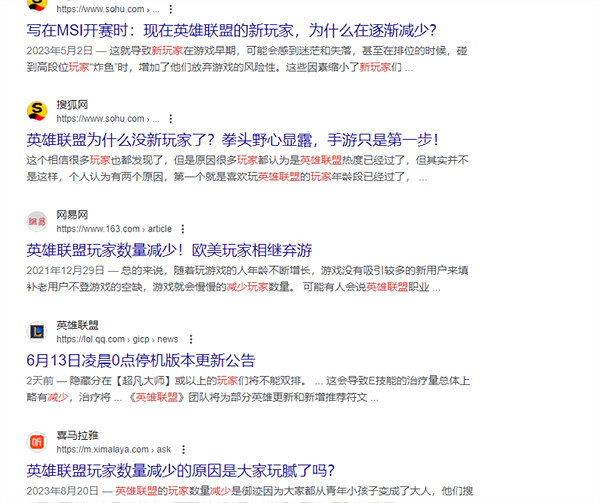Click the 搜狐网 favicon for the 英雄联盟为什么没新玩家了 result
Image resolution: width=600 pixels, height=503 pixels.
[x=37, y=111]
